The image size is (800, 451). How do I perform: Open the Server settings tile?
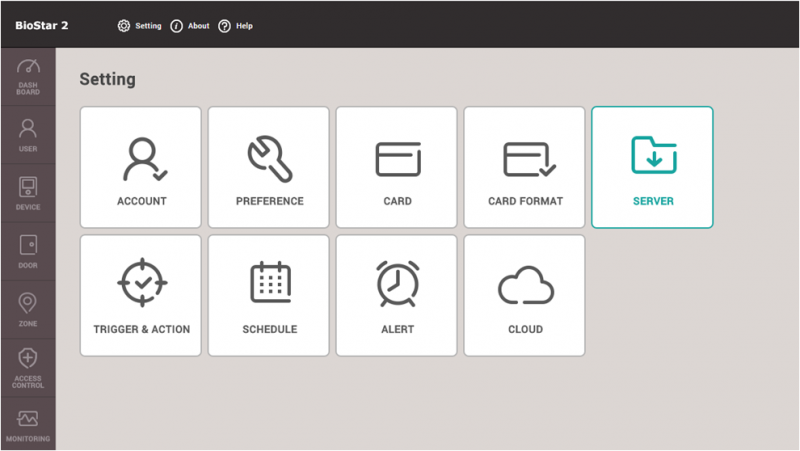(x=652, y=168)
